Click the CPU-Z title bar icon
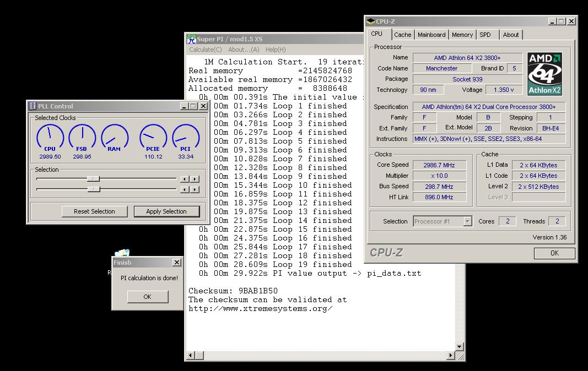The width and height of the screenshot is (588, 371). [x=370, y=21]
